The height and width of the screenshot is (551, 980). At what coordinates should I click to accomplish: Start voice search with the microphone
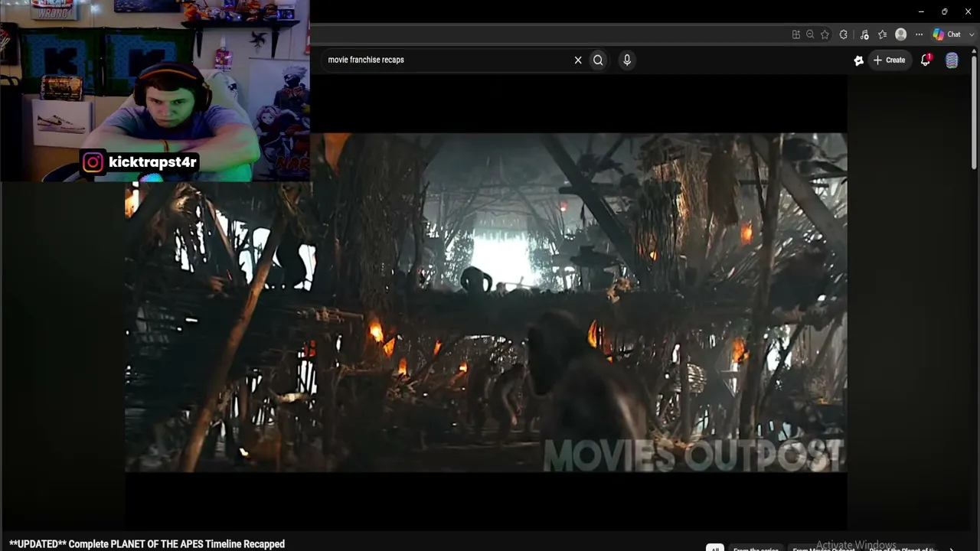(x=627, y=60)
